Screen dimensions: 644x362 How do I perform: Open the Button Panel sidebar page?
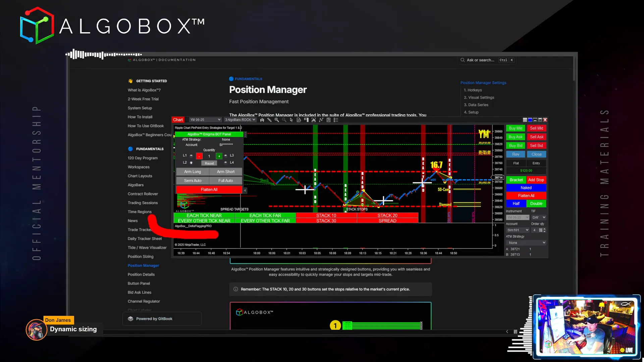click(x=139, y=283)
